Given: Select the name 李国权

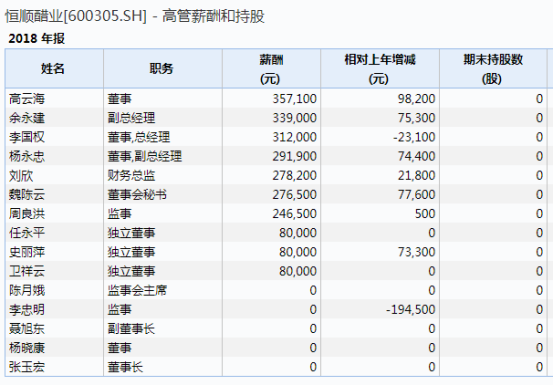Looking at the screenshot, I should tap(27, 137).
